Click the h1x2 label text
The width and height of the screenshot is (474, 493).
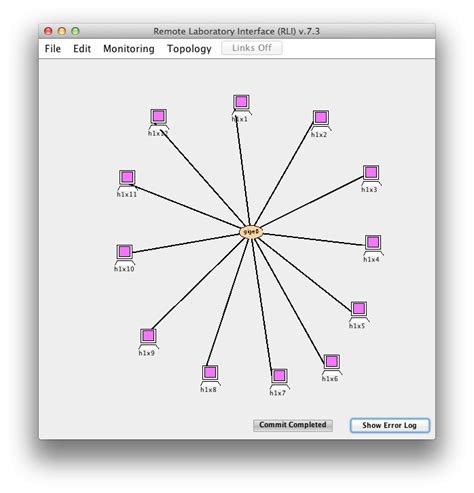click(319, 135)
